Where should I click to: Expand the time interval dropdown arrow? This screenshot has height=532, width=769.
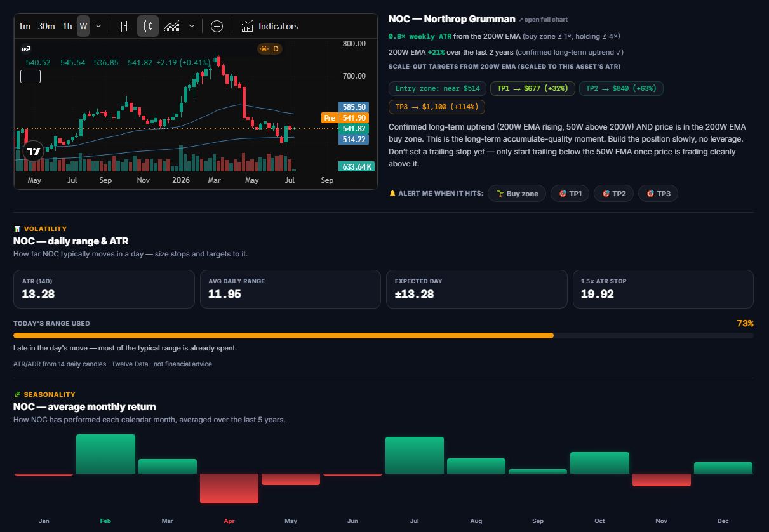coord(98,26)
